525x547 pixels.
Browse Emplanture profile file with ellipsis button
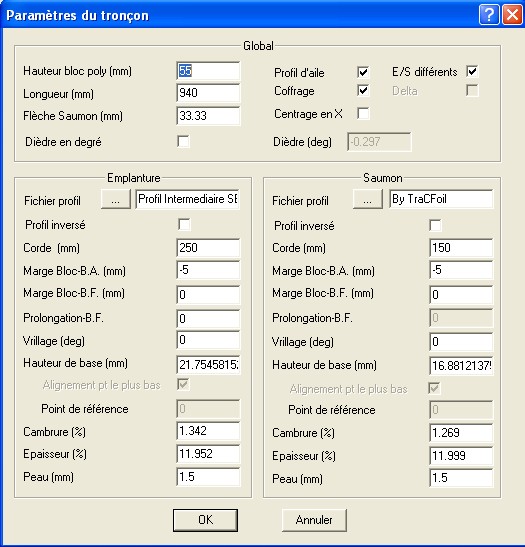(116, 199)
